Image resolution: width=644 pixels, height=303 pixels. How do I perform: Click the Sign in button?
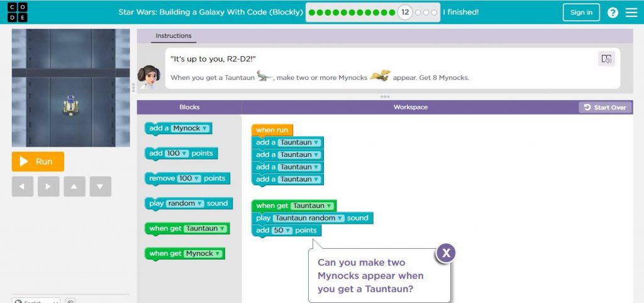click(581, 13)
